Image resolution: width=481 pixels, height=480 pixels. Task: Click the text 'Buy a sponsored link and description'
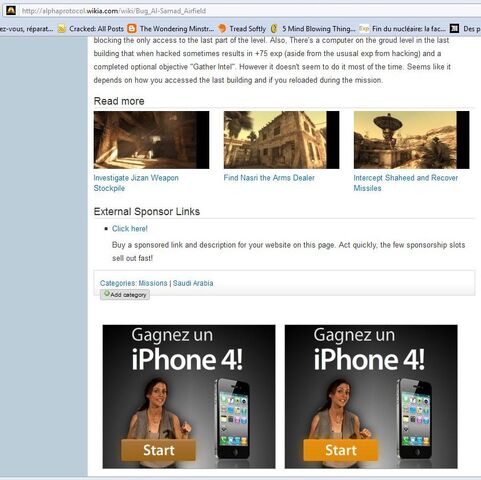(x=174, y=245)
